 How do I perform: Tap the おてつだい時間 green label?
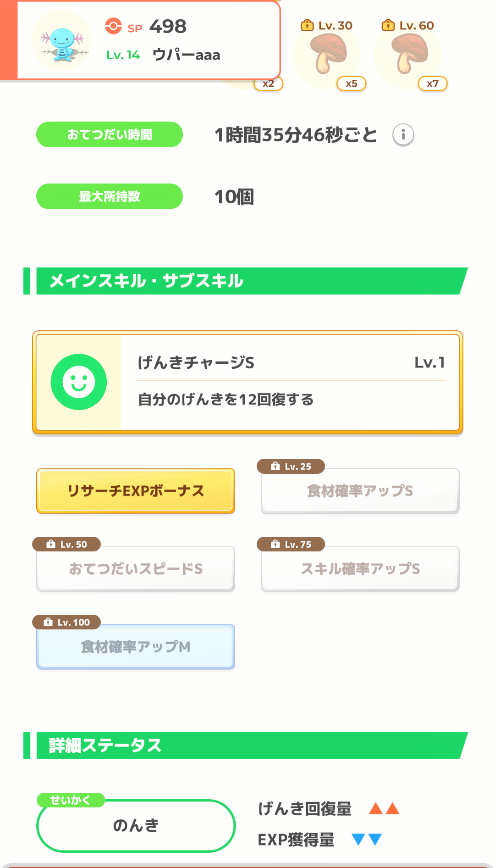pyautogui.click(x=110, y=134)
